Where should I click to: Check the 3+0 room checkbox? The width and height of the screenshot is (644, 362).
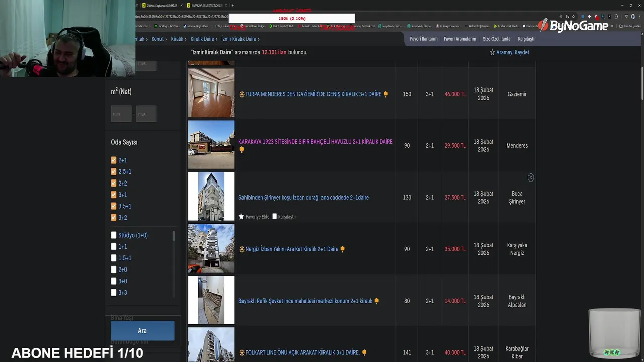(114, 281)
